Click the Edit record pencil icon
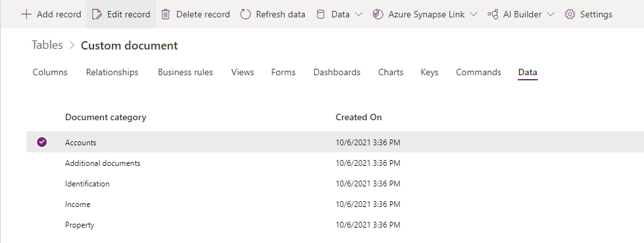This screenshot has height=243, width=644. [x=97, y=14]
